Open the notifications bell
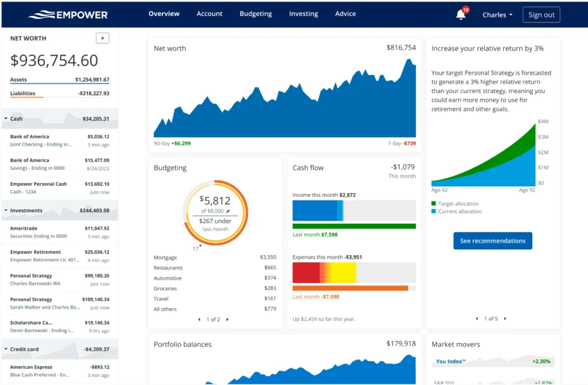 click(x=461, y=14)
